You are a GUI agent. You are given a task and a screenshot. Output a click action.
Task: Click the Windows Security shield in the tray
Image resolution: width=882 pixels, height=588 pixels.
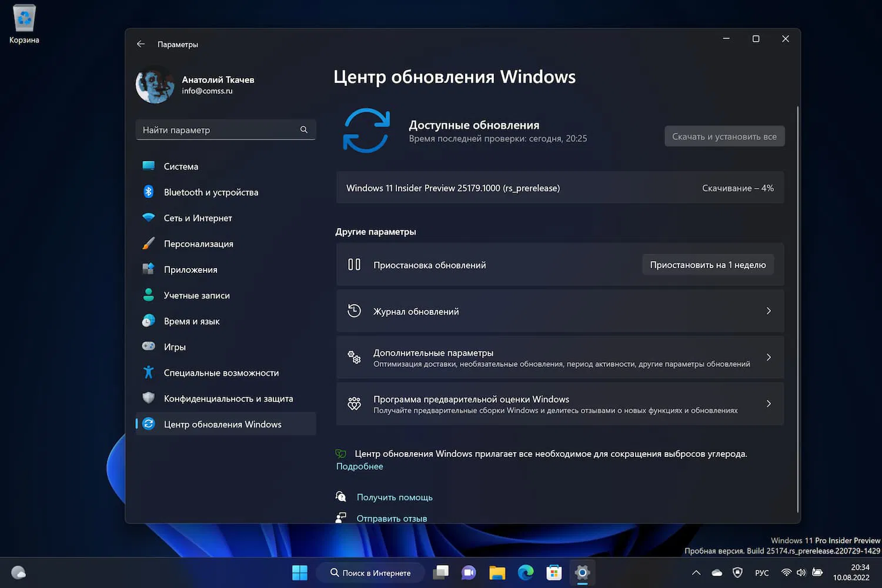737,572
